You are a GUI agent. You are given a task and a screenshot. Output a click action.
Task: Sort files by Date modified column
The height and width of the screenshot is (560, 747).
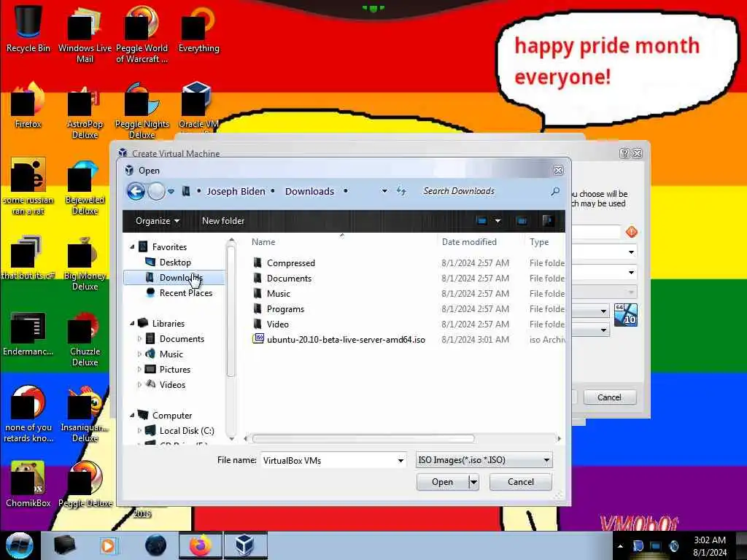click(x=469, y=242)
